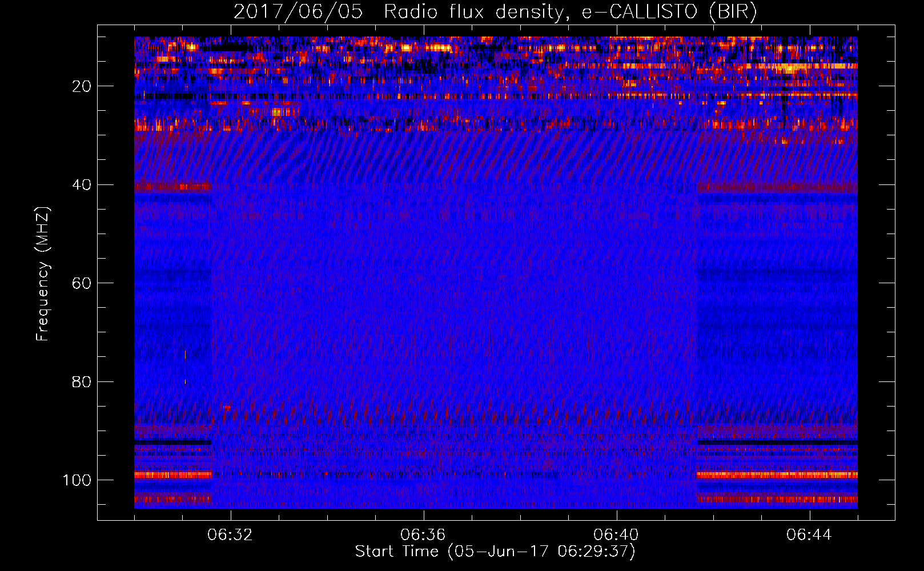924x571 pixels.
Task: Click the plot title 'Radio flux density, e-CALLISTO (BIR)'
Action: (571, 12)
